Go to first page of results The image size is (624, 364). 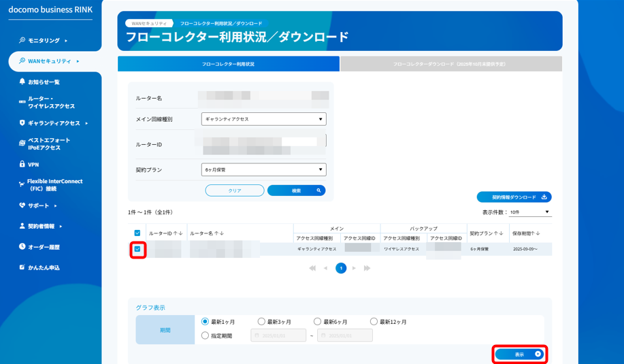312,268
